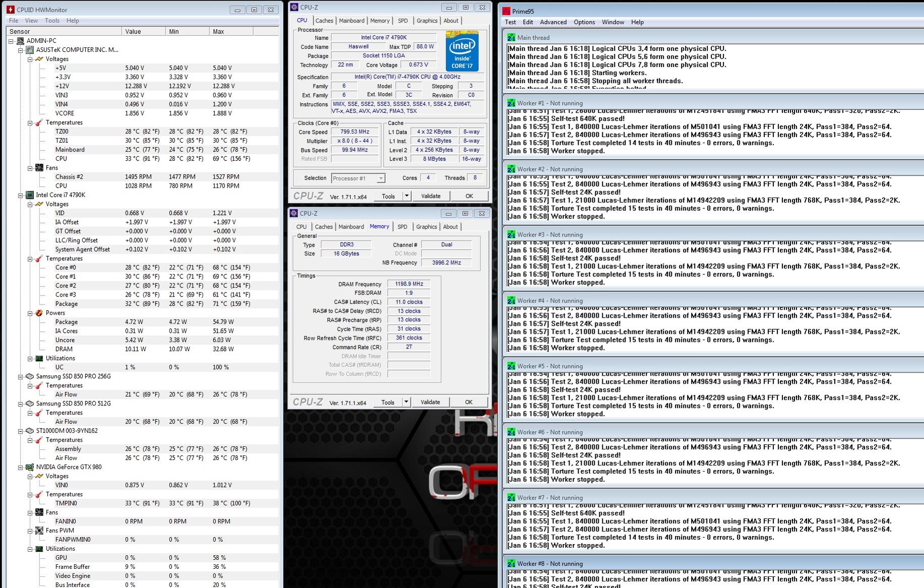The image size is (924, 588).
Task: Click the Main thread window icon in Prime95
Action: click(x=511, y=37)
